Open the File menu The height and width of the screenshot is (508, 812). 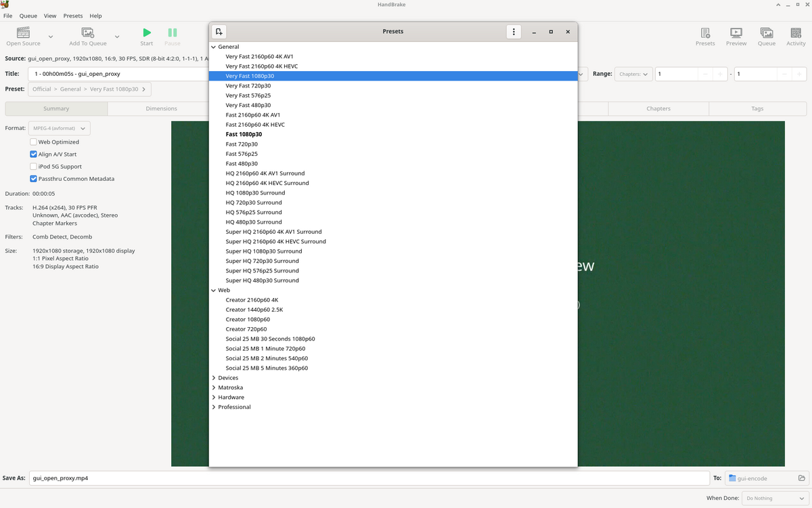(8, 16)
